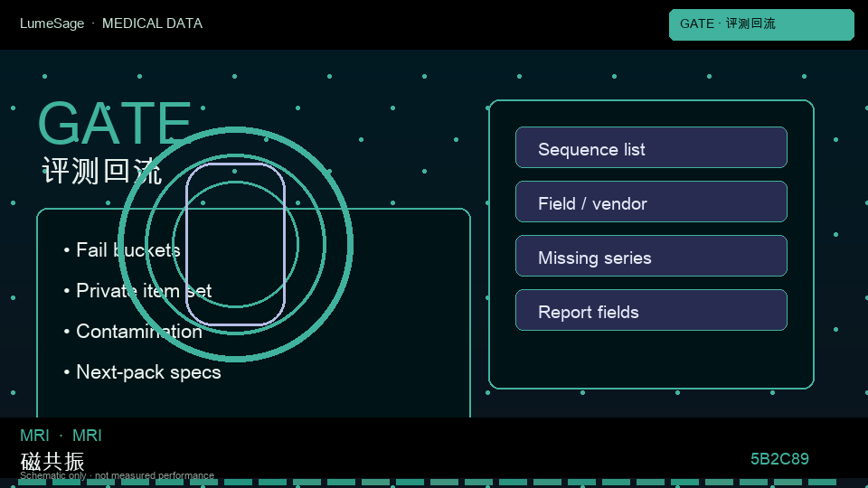This screenshot has width=868, height=488.
Task: Click the GATE · 评测回流 badge button
Action: tap(761, 24)
